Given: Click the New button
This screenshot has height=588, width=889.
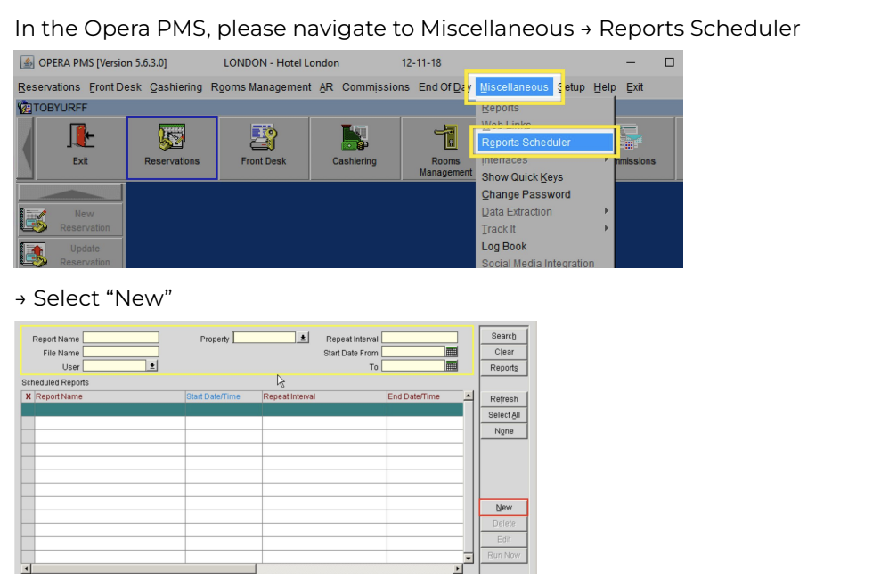Looking at the screenshot, I should pos(503,507).
